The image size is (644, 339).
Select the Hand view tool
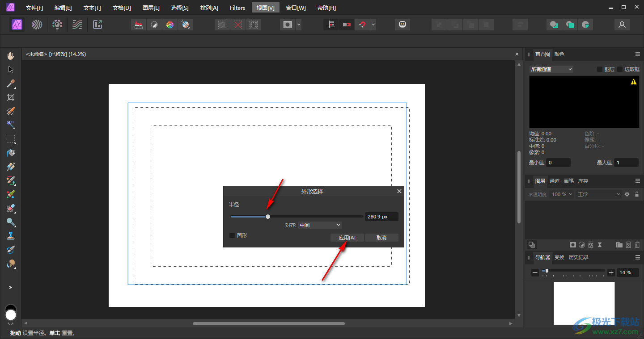[x=11, y=56]
